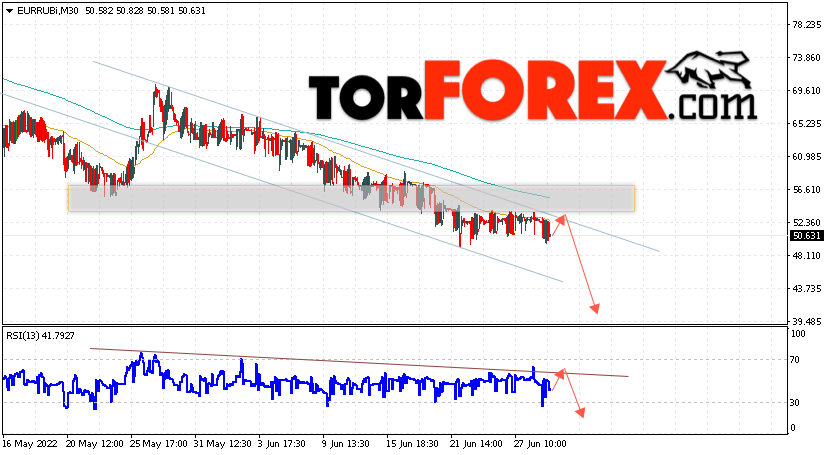Click the RSI(13) 41.7927 indicator label
This screenshot has width=828, height=455.
[x=40, y=335]
